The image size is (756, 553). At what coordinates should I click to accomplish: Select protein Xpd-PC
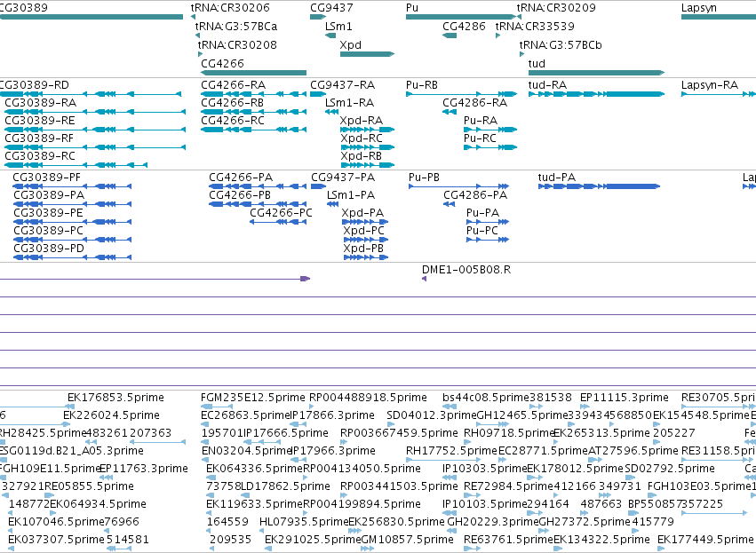pos(364,231)
